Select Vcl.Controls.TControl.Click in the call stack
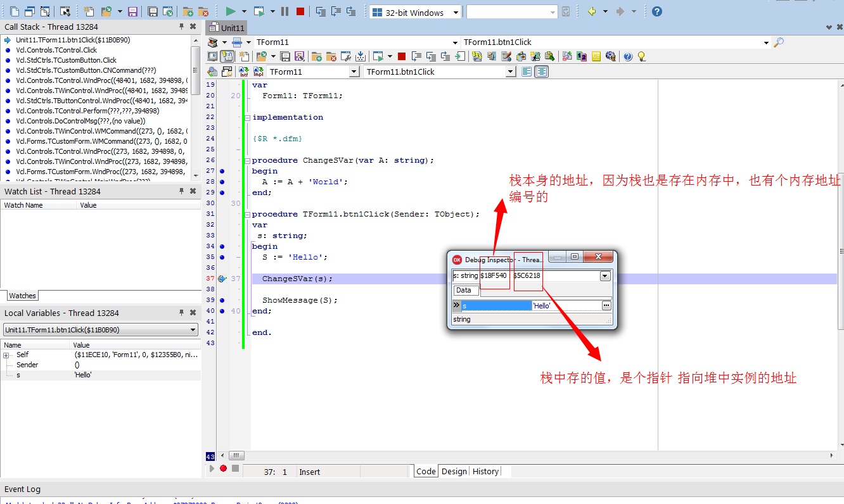This screenshot has height=504, width=844. [56, 50]
